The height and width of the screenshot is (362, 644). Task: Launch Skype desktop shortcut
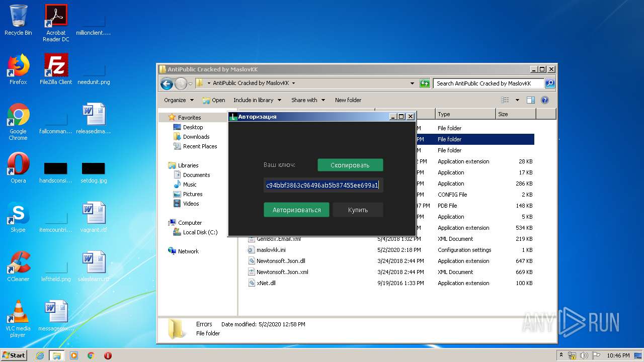pos(18,217)
